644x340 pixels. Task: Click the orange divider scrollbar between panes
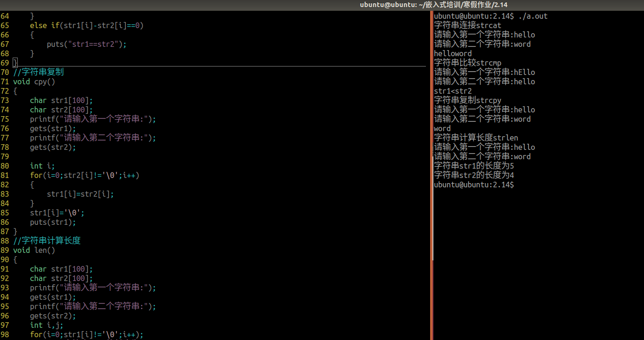click(432, 176)
